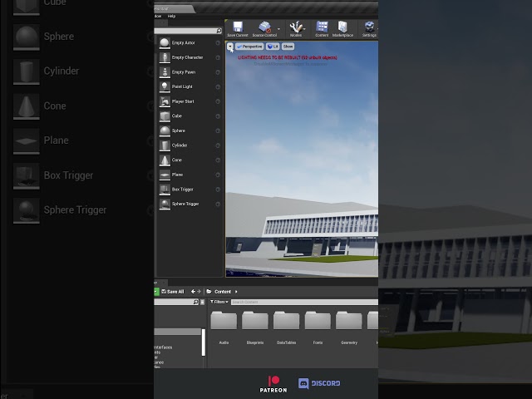532x399 pixels.
Task: Open info for Empty Actor
Action: click(x=218, y=42)
